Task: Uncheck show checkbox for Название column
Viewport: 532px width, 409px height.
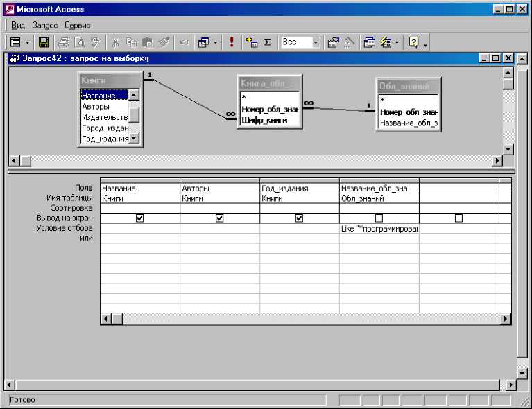Action: pyautogui.click(x=140, y=218)
